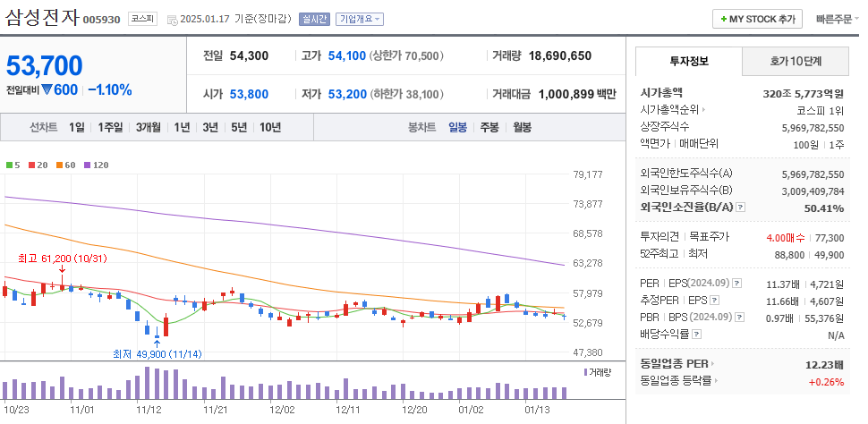Screen dimensions: 868x424
Task: Click help icon next to PBR BPS(2024.09)
Action: coord(739,318)
